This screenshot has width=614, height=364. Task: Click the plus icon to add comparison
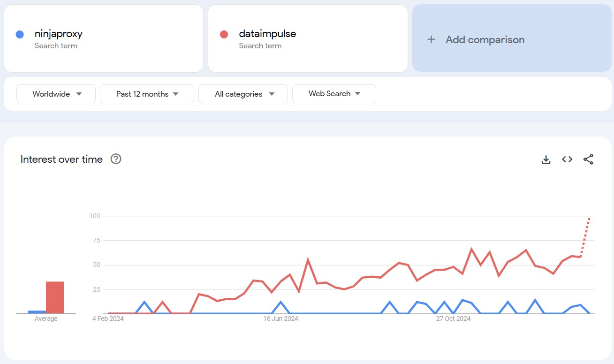point(431,39)
